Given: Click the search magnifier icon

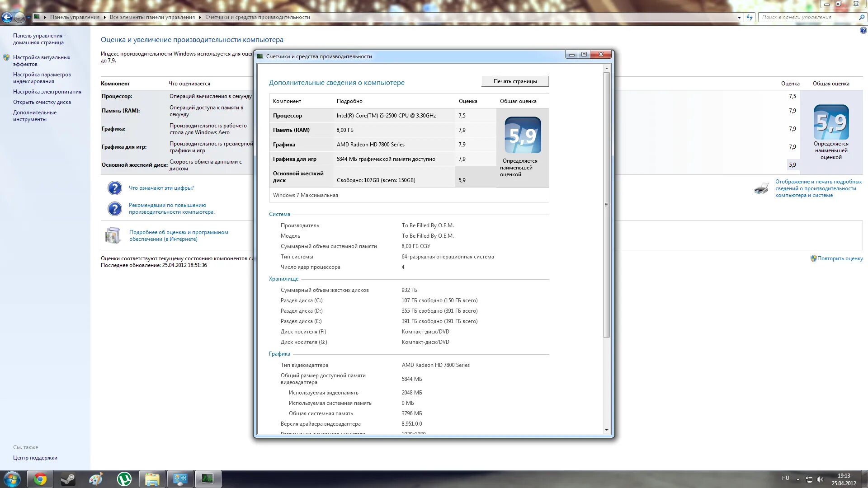Looking at the screenshot, I should pos(862,17).
